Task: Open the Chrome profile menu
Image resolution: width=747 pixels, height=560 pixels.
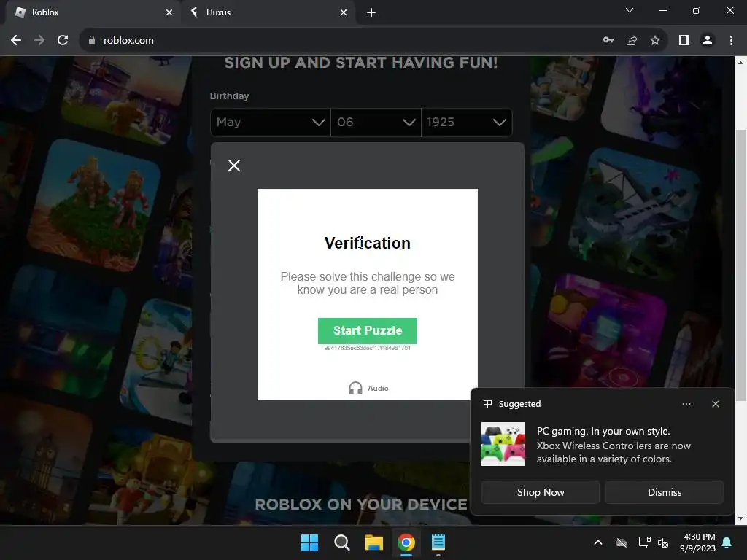Action: pyautogui.click(x=708, y=41)
